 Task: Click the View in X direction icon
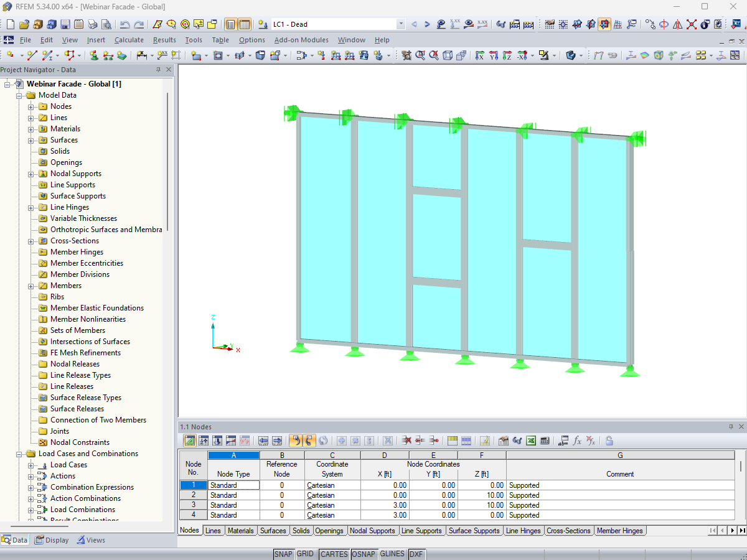(x=479, y=55)
